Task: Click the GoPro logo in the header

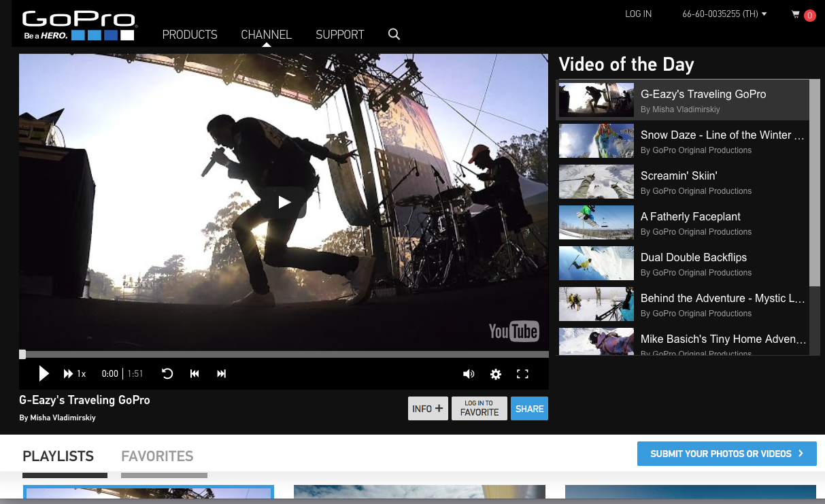Action: point(79,26)
